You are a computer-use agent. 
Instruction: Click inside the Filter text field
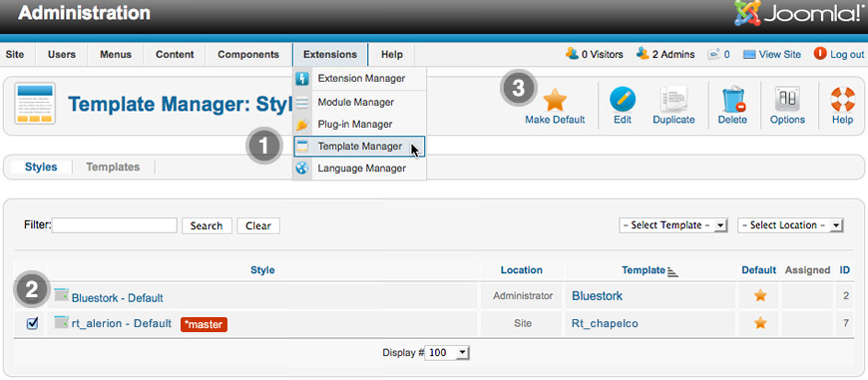click(115, 225)
